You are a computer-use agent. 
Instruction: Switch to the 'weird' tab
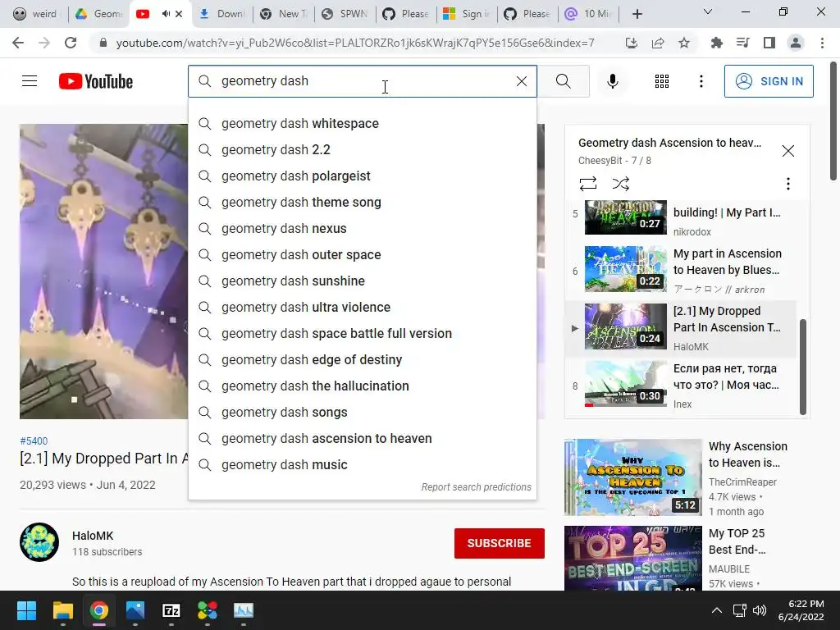coord(34,14)
